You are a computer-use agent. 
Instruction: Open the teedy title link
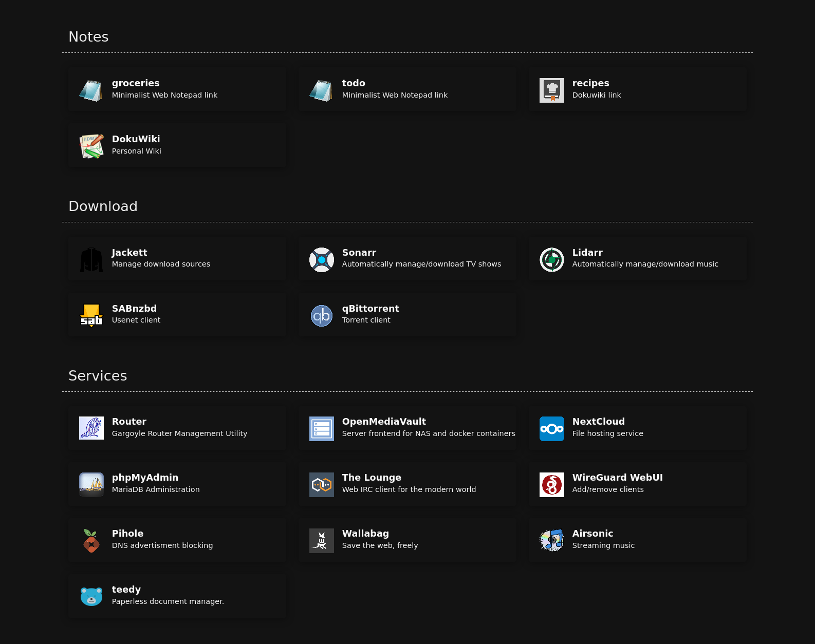point(126,590)
